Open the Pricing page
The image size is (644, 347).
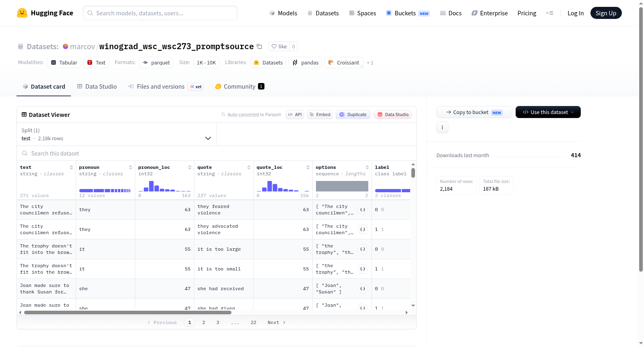click(526, 13)
